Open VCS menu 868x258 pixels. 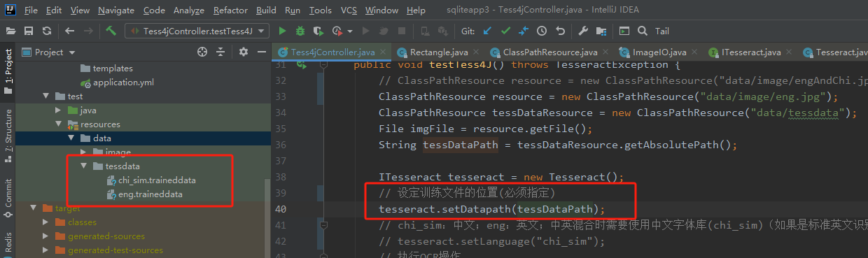349,10
